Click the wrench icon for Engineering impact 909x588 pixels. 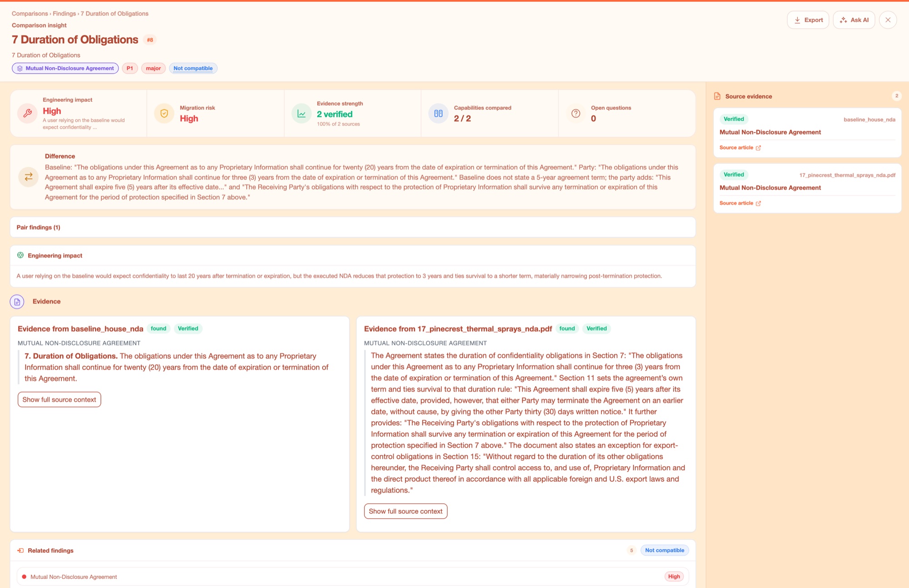pos(27,113)
